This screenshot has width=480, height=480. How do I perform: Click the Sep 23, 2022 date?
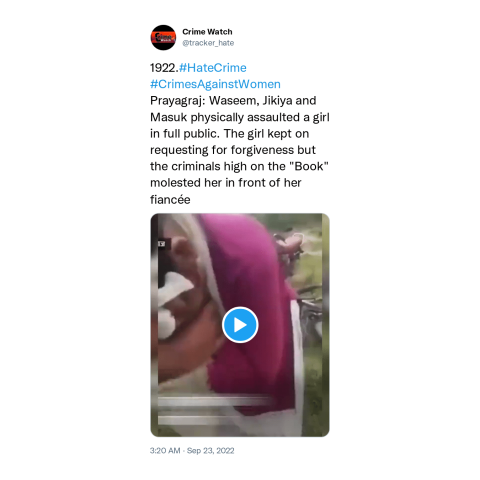point(210,451)
